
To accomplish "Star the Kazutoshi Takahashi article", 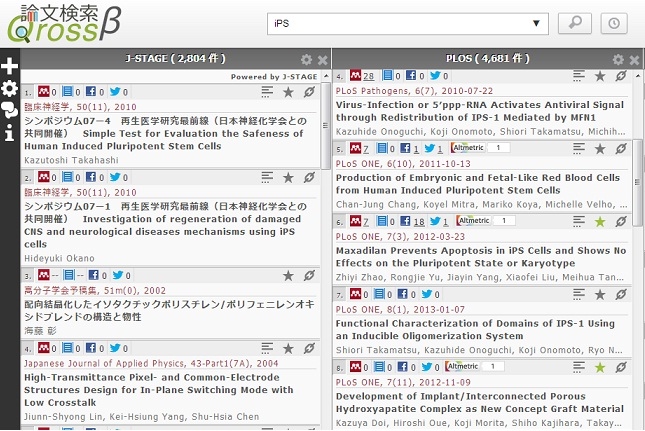I will point(288,92).
